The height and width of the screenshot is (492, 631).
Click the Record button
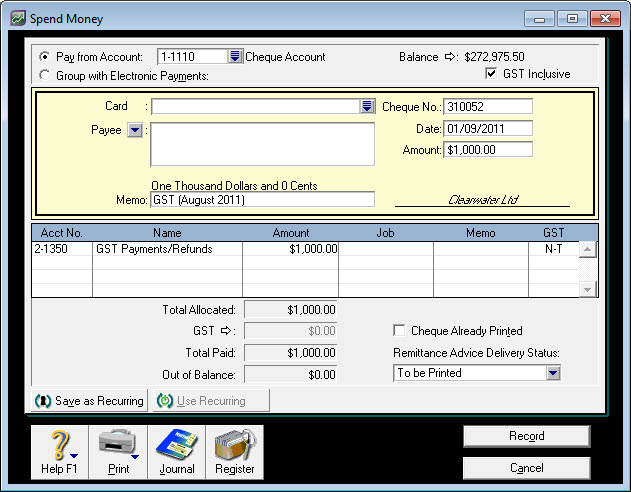(x=526, y=436)
